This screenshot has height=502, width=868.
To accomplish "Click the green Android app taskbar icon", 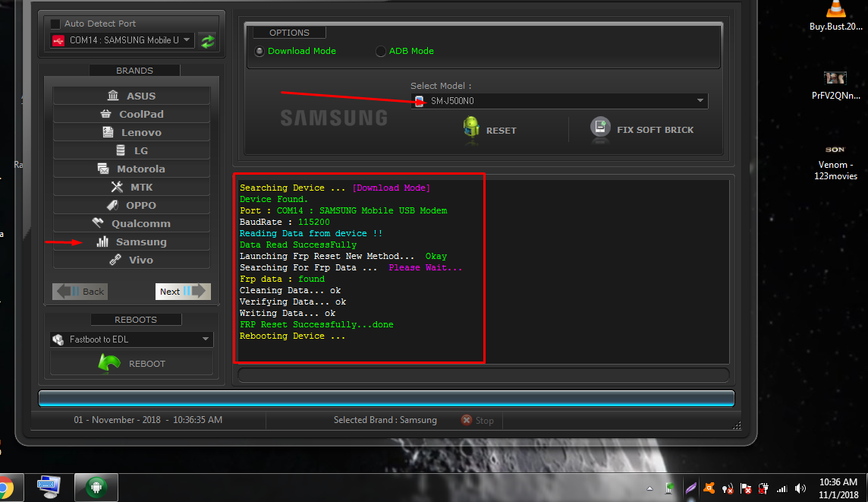I will 96,488.
